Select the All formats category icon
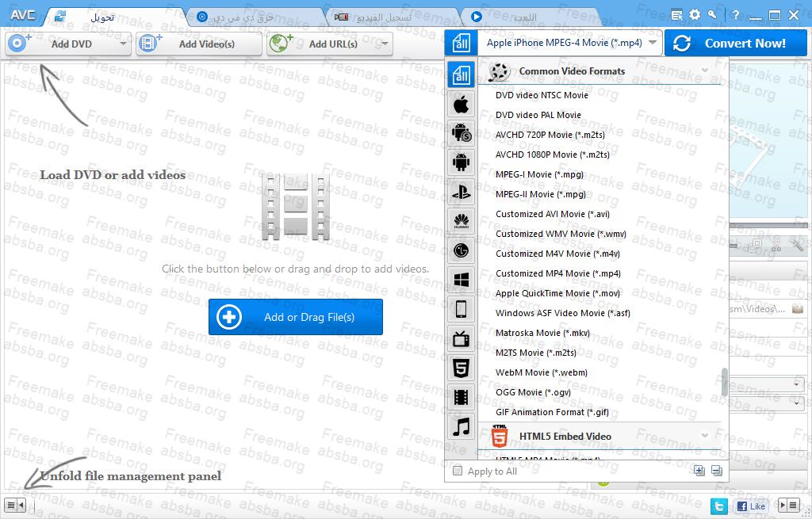The image size is (812, 519). [x=461, y=75]
